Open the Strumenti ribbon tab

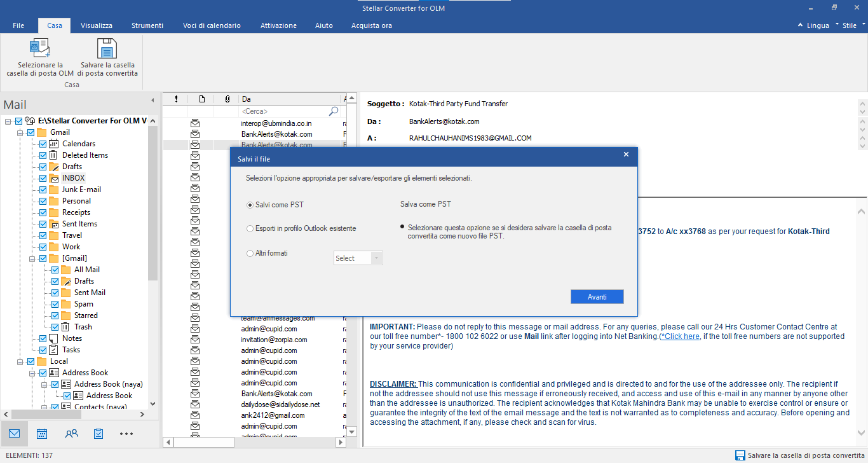(147, 25)
